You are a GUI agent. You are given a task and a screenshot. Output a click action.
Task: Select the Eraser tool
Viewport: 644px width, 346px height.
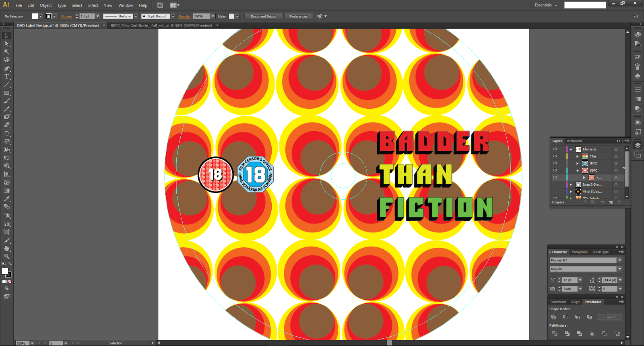7,125
